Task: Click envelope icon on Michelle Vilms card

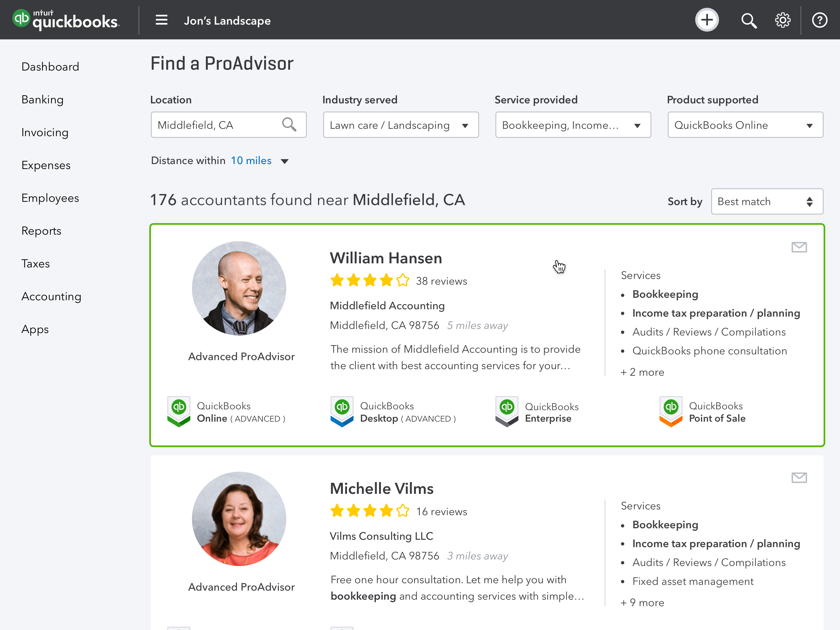Action: point(799,477)
